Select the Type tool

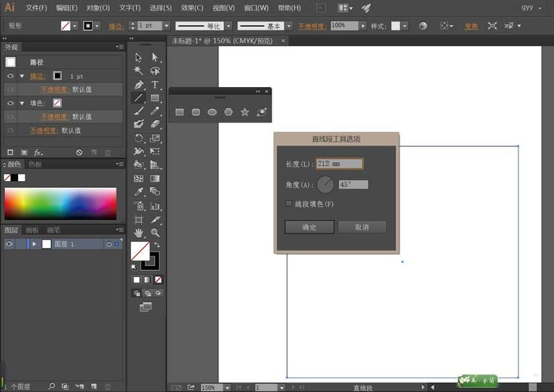point(155,84)
